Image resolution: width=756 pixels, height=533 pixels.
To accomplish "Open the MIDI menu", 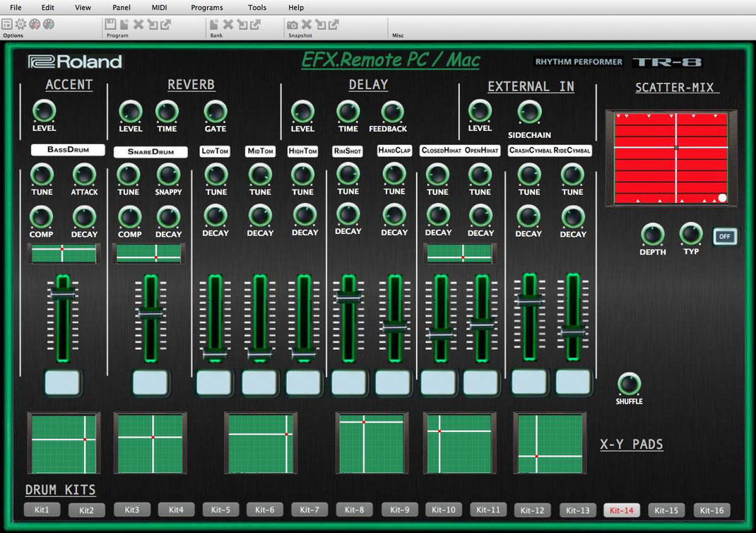I will point(159,7).
